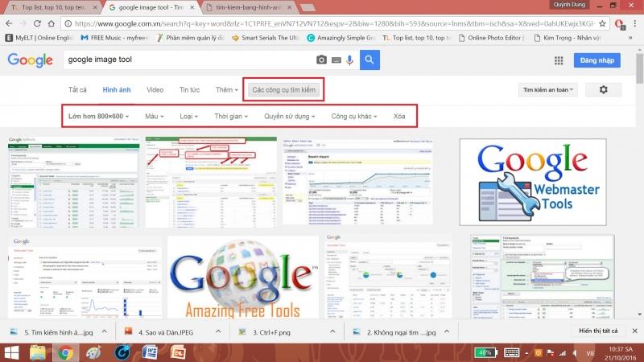Open the Thời gian time filter

[231, 116]
